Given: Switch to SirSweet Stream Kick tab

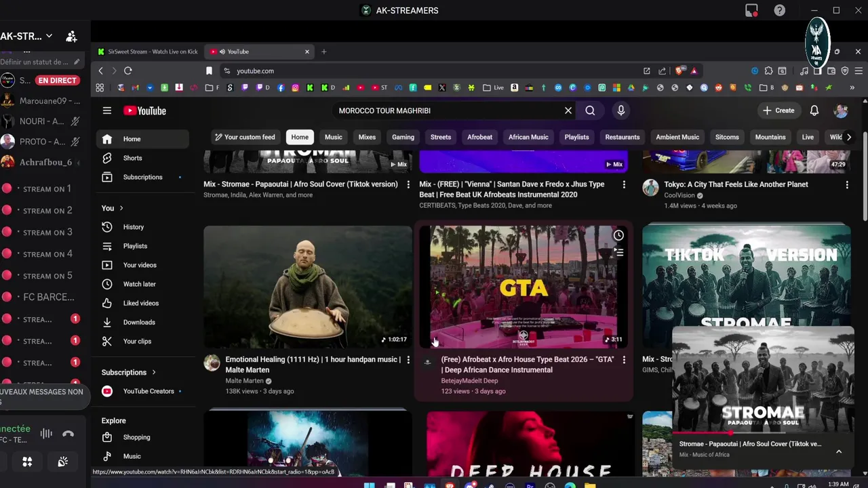Looking at the screenshot, I should coord(148,52).
